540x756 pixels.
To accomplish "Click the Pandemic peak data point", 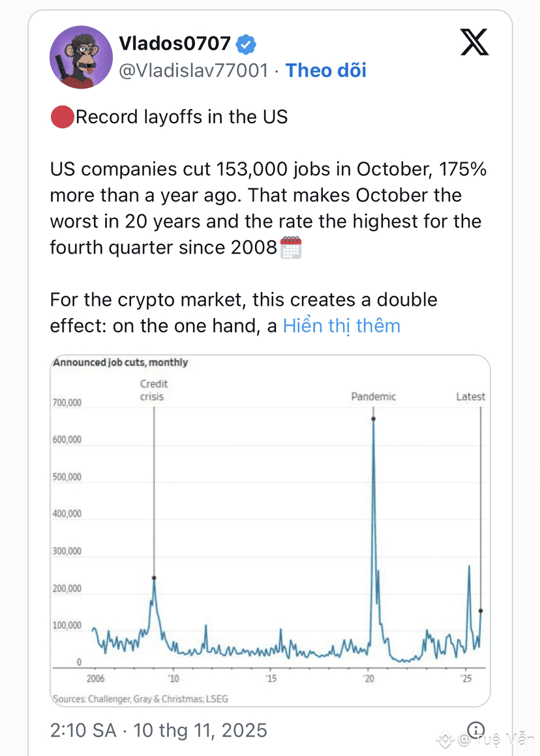I will [373, 418].
